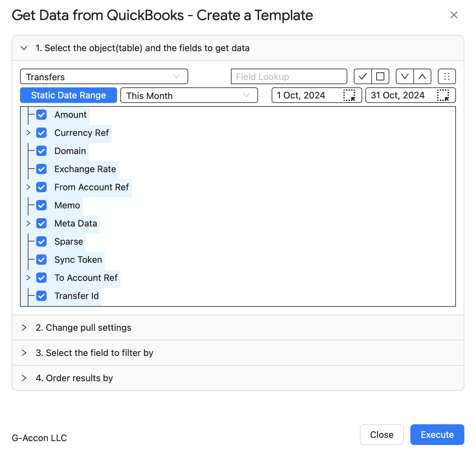Click cell-picker icon beside 1 Oct, 2024
This screenshot has height=455, width=476.
tap(349, 95)
